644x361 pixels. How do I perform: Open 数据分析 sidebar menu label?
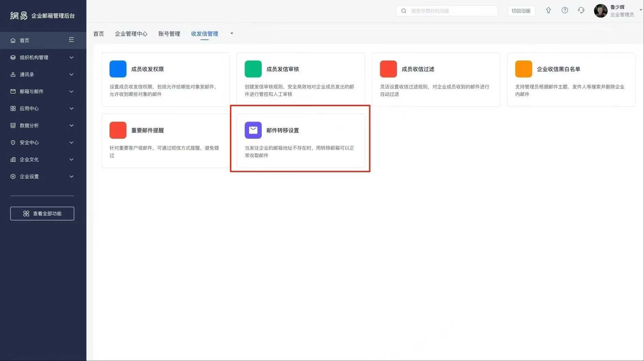[x=29, y=125]
